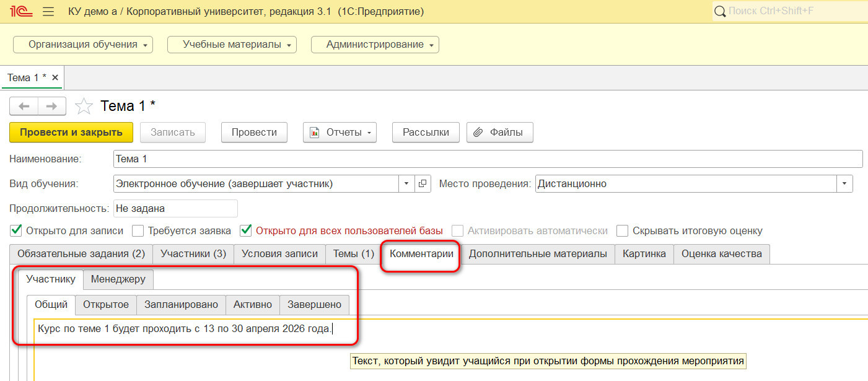Open the Темы (1) tab

354,253
